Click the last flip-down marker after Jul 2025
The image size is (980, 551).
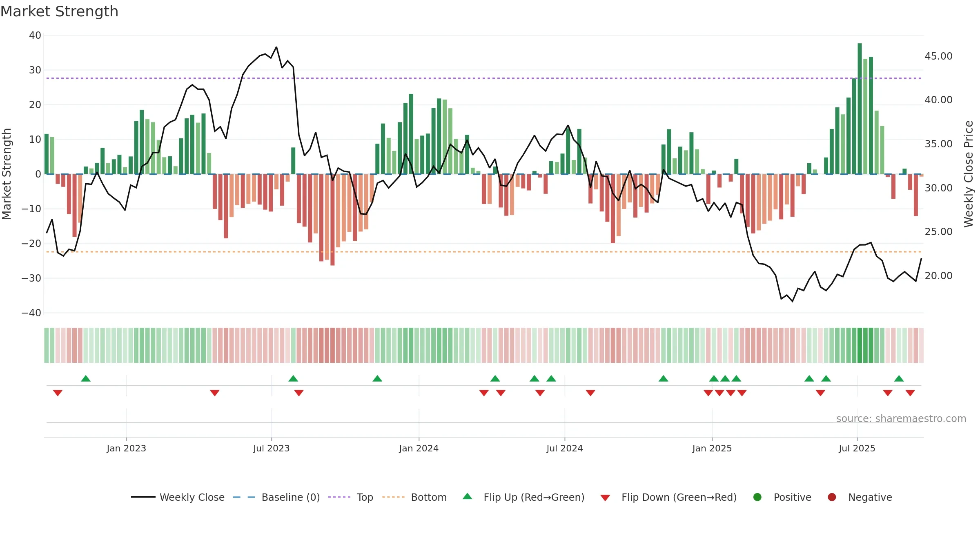coord(910,393)
